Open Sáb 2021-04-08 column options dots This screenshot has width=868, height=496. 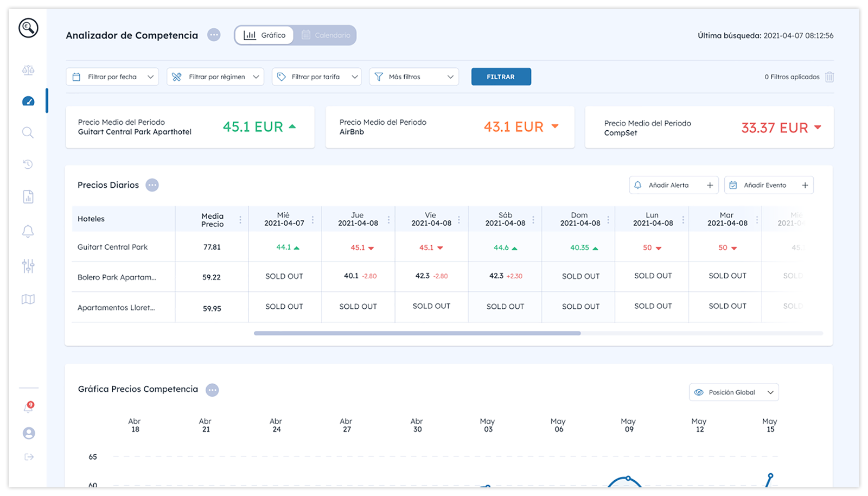tap(533, 220)
